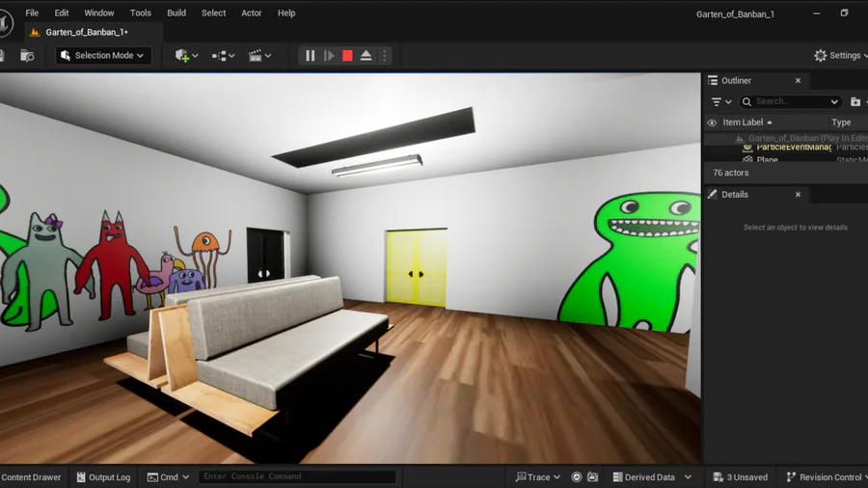Stop the running simulation
Screen dimensions: 868x488
[347, 55]
